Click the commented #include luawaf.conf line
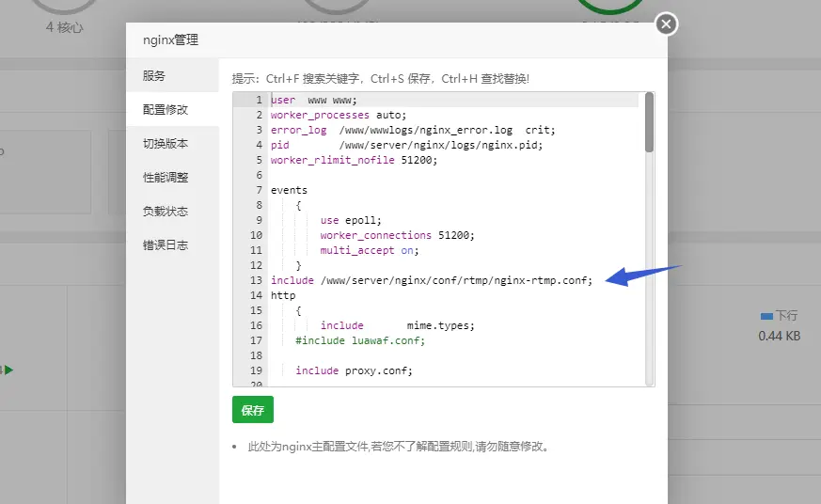The height and width of the screenshot is (504, 821). point(359,340)
